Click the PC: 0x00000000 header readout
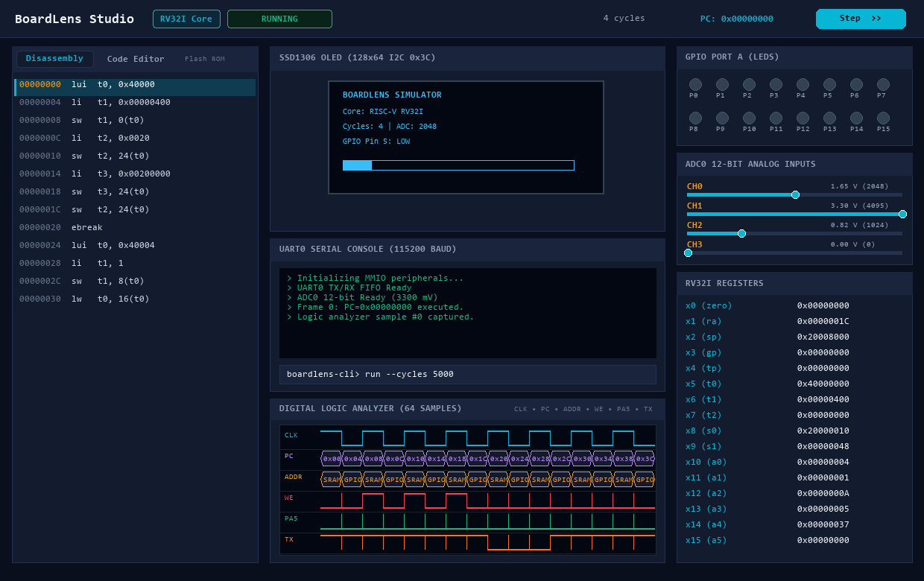The image size is (924, 581). (736, 19)
